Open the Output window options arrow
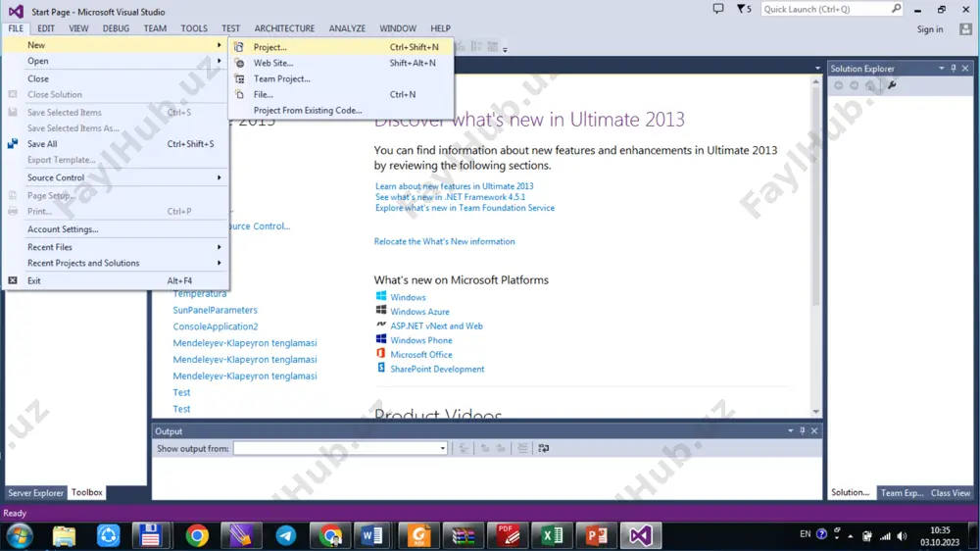980x551 pixels. pyautogui.click(x=791, y=431)
